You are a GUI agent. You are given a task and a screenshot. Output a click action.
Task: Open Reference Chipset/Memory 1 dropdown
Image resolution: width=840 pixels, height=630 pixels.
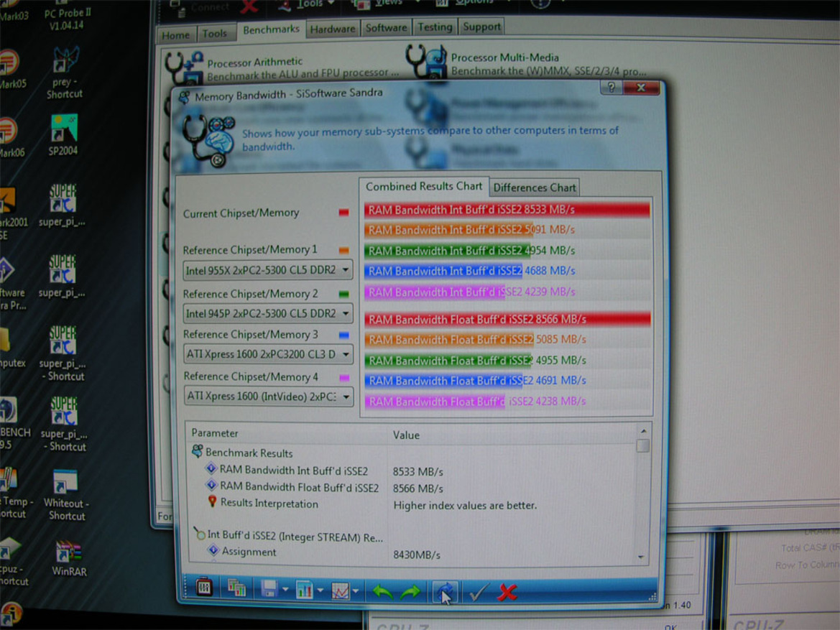pyautogui.click(x=267, y=269)
